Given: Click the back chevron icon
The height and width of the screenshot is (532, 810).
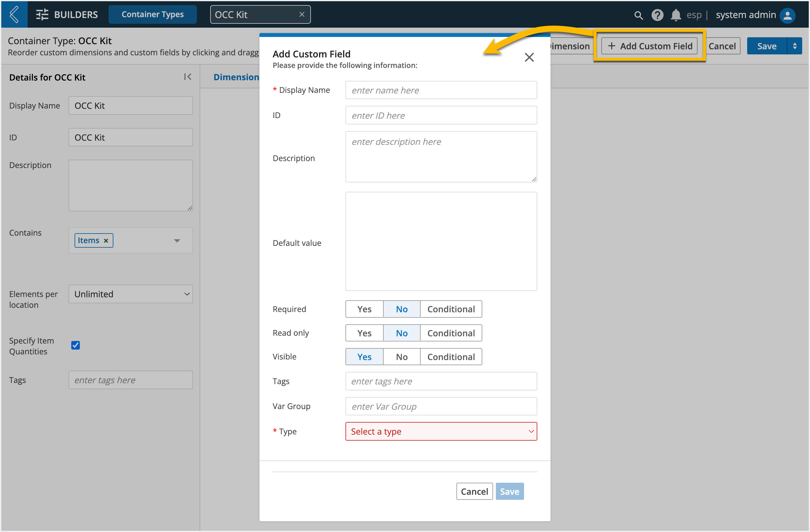Looking at the screenshot, I should [x=14, y=14].
